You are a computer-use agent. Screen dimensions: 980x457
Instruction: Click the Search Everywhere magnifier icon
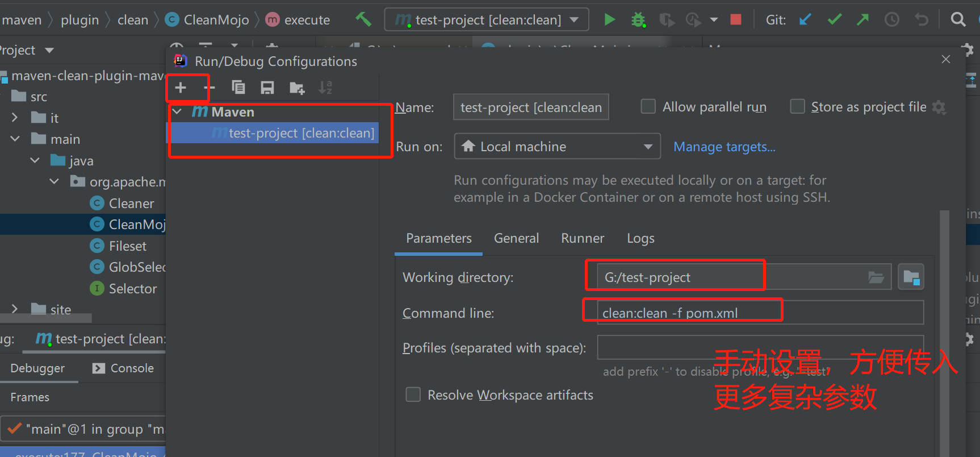coord(958,20)
